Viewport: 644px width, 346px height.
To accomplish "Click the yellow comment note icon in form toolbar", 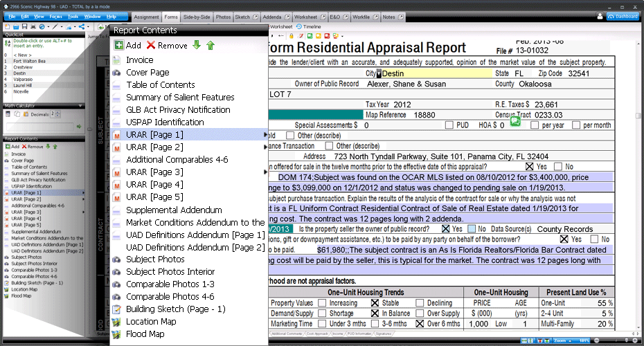I will point(319,36).
